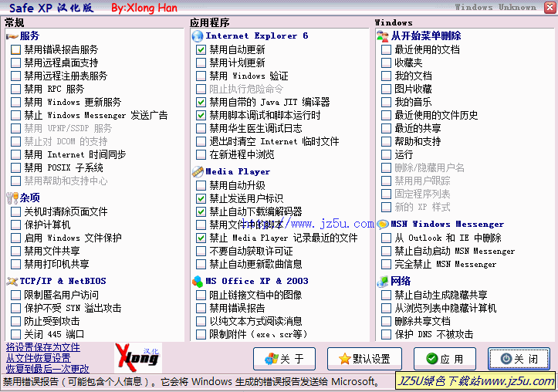Check 帮助和支持 option
The image size is (558, 392).
386,141
